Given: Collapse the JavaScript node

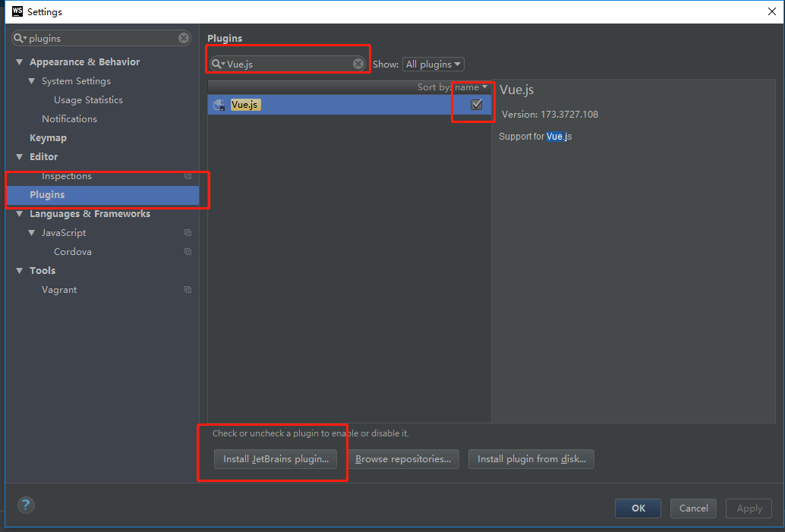Looking at the screenshot, I should click(x=32, y=233).
